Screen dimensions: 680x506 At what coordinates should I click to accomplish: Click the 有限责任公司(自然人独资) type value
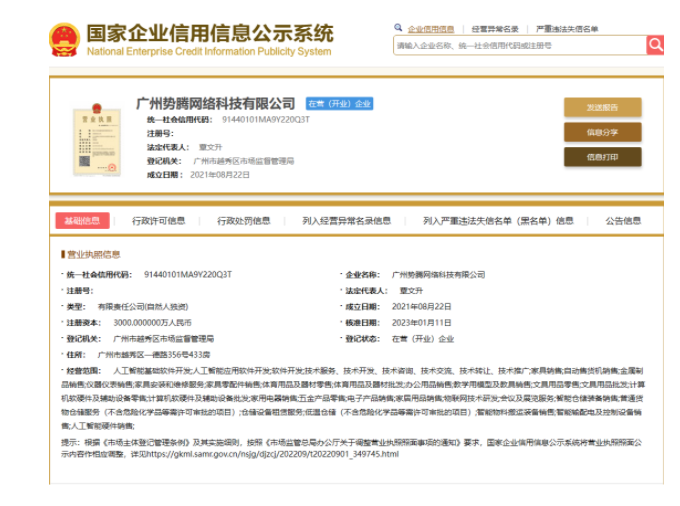tap(143, 307)
